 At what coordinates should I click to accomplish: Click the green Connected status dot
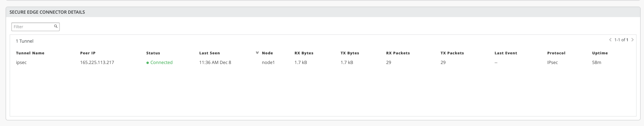[x=147, y=63]
